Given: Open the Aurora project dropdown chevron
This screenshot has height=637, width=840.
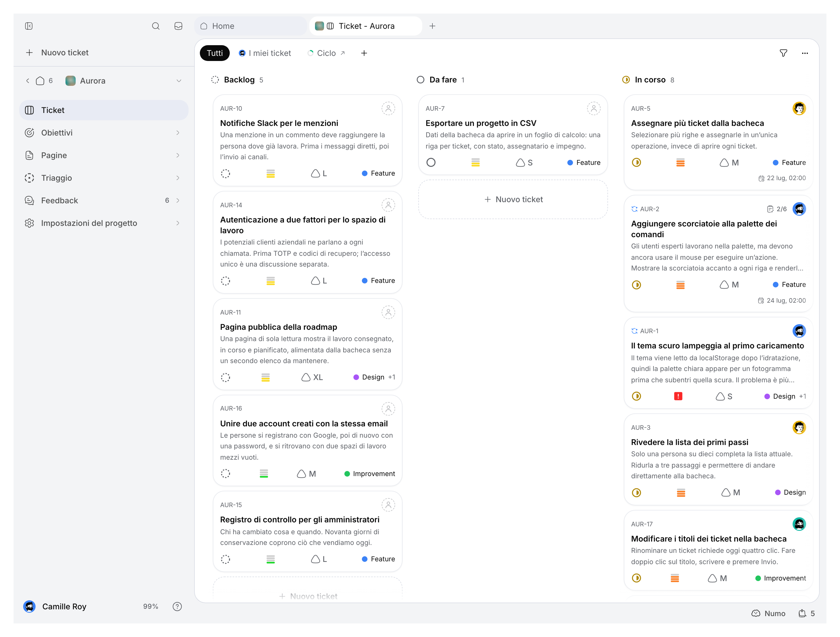Looking at the screenshot, I should [x=179, y=81].
